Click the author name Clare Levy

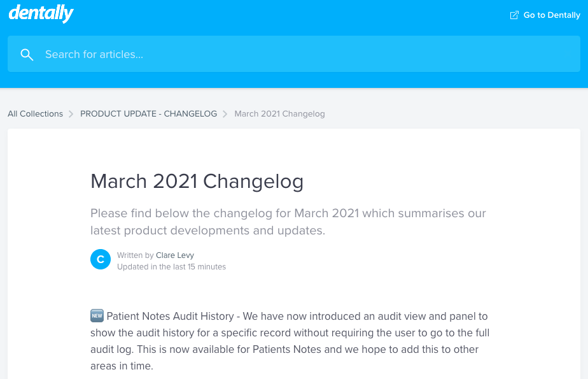pyautogui.click(x=175, y=255)
